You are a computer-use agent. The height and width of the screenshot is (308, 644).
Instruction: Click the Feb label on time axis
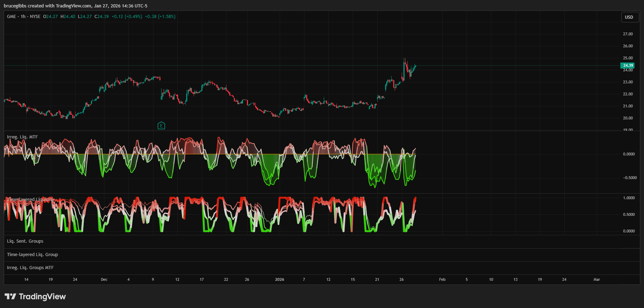tap(442, 279)
